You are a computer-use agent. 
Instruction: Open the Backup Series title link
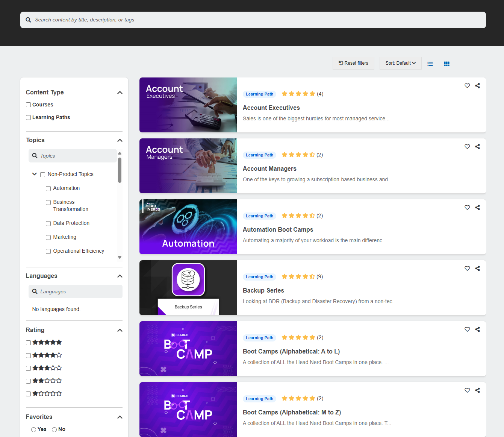pos(263,290)
